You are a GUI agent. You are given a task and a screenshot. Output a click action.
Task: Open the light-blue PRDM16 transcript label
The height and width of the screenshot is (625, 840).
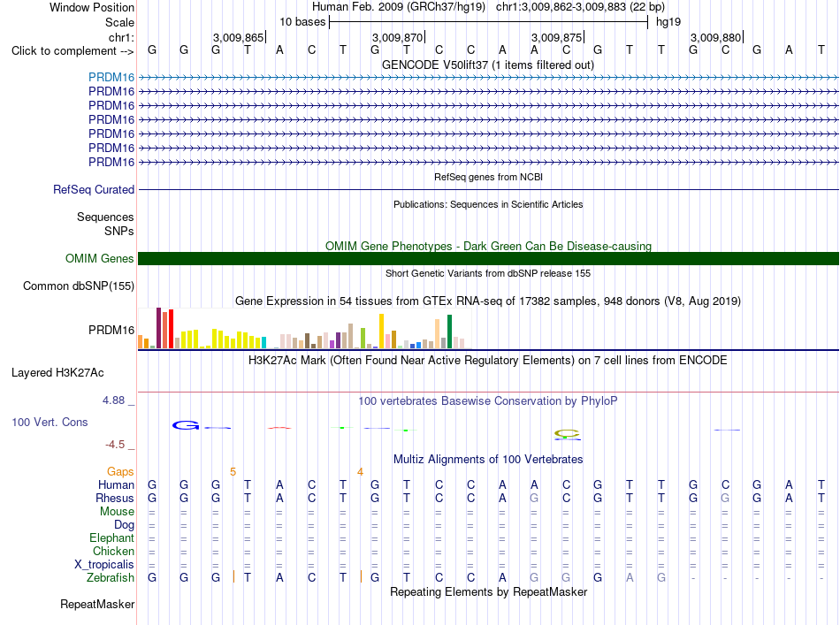(111, 77)
